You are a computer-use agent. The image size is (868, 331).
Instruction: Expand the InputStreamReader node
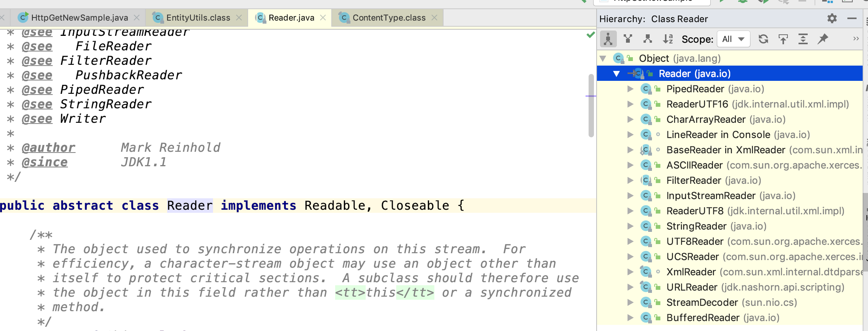point(630,196)
